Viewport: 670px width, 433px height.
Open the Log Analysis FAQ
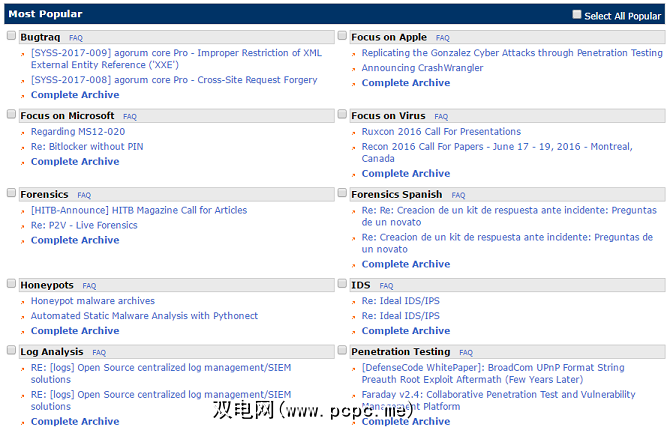click(x=99, y=353)
